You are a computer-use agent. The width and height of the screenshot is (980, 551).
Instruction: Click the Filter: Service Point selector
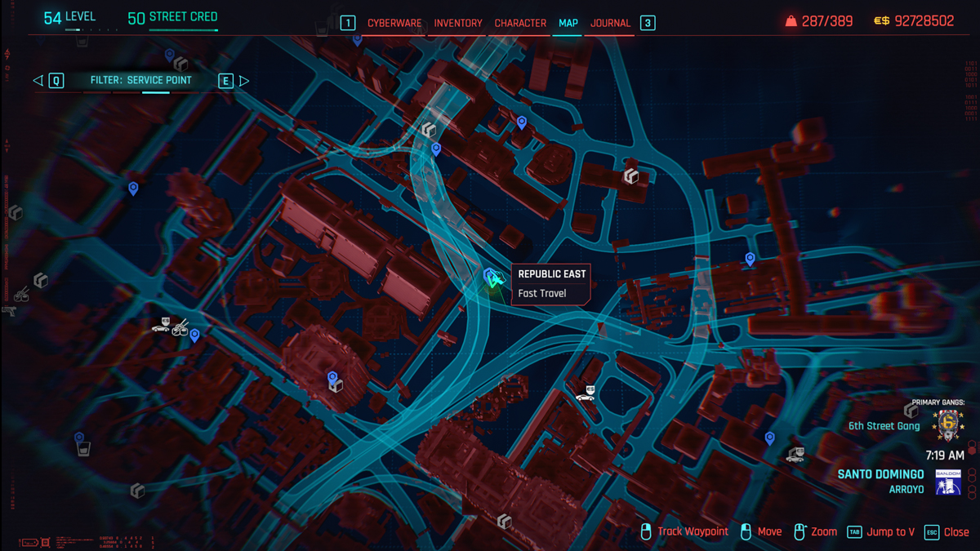[x=140, y=80]
